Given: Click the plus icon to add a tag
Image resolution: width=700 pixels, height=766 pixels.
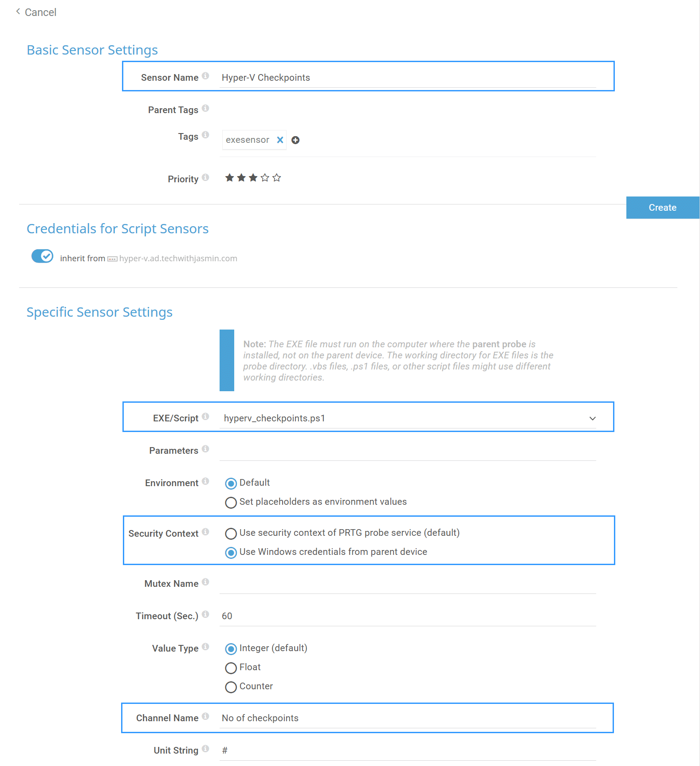Looking at the screenshot, I should point(295,140).
